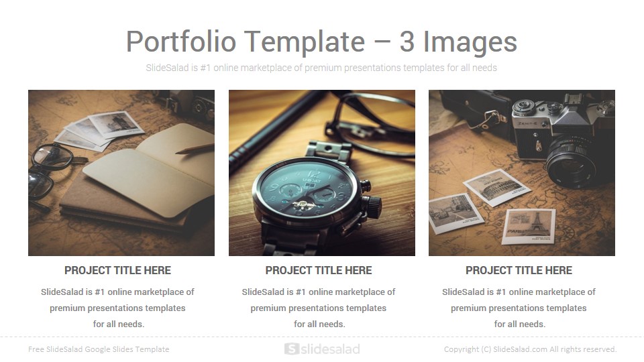Select description text under the middle project
The image size is (644, 362).
click(318, 308)
